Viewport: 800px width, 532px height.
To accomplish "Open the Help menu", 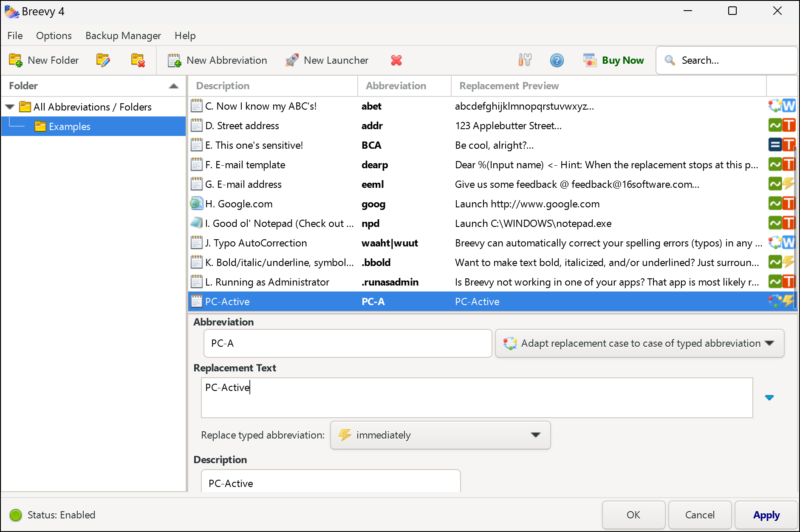I will [x=185, y=36].
